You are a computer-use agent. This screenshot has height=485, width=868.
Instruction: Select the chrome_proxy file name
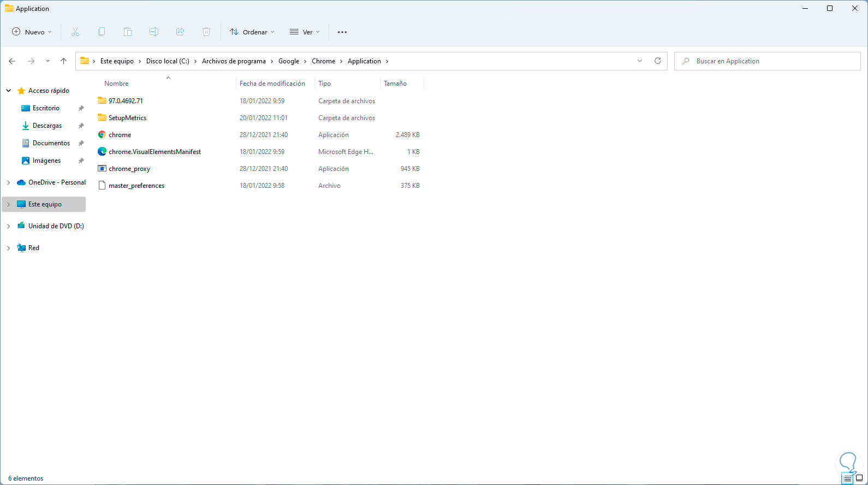pyautogui.click(x=129, y=169)
